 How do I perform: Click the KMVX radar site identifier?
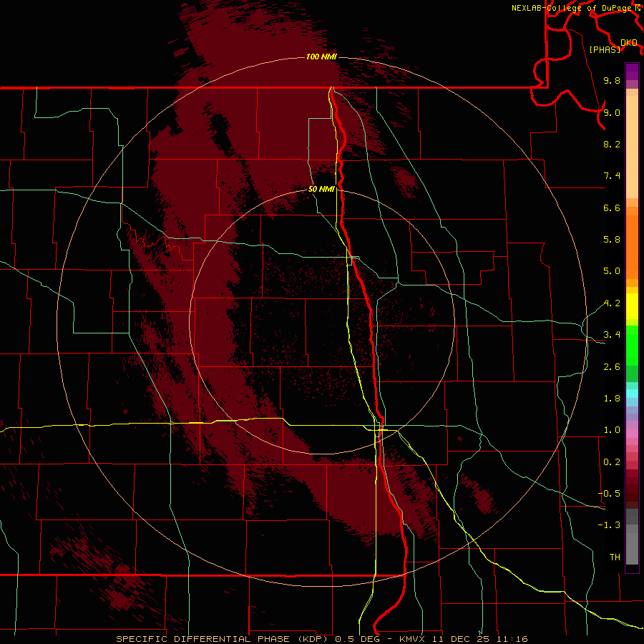pos(411,639)
